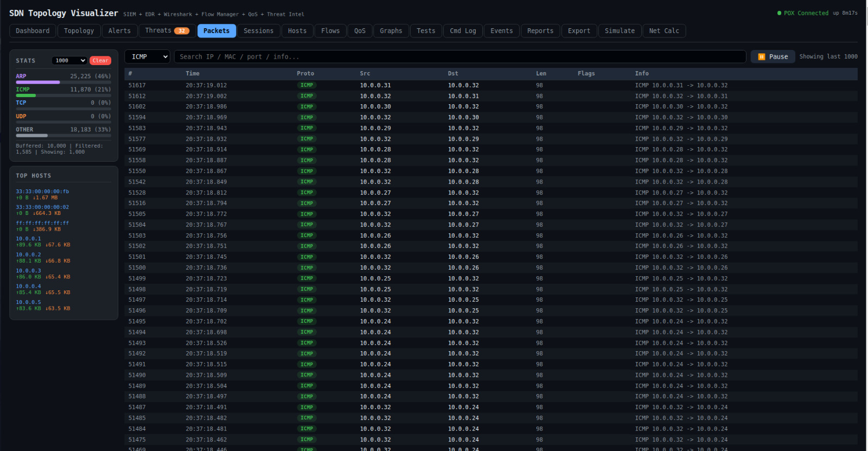Select top host 10.0.0.4
Image resolution: width=868 pixels, height=451 pixels.
pos(28,286)
